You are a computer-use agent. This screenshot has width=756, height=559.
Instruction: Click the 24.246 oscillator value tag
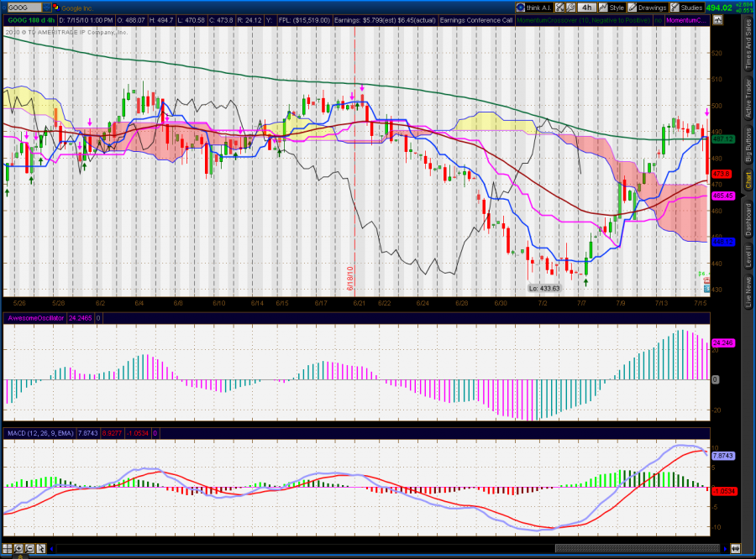coord(722,343)
